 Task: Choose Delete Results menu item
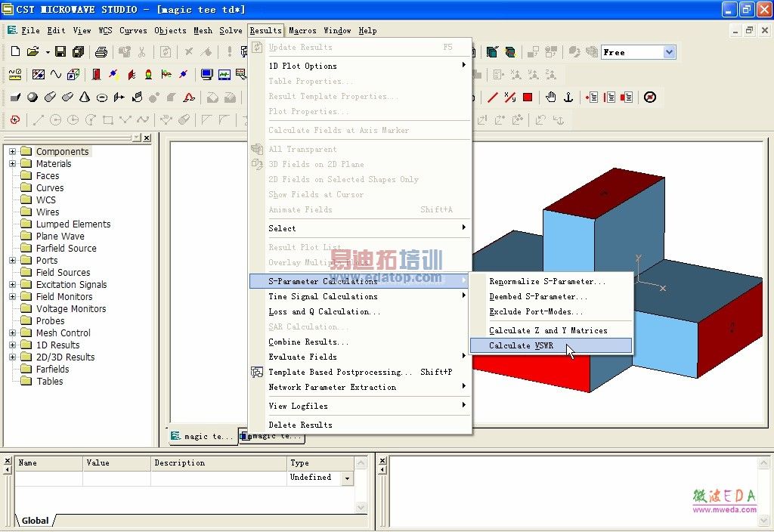pyautogui.click(x=360, y=425)
